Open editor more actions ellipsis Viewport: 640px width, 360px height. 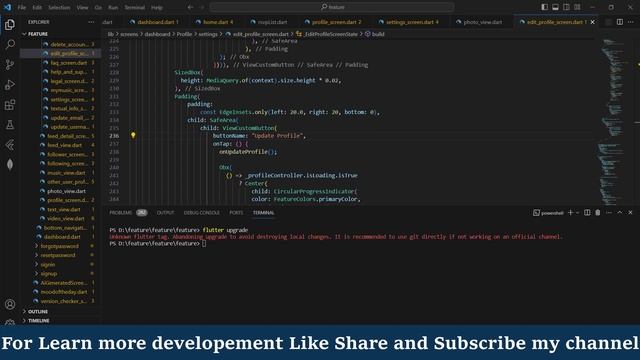(631, 22)
